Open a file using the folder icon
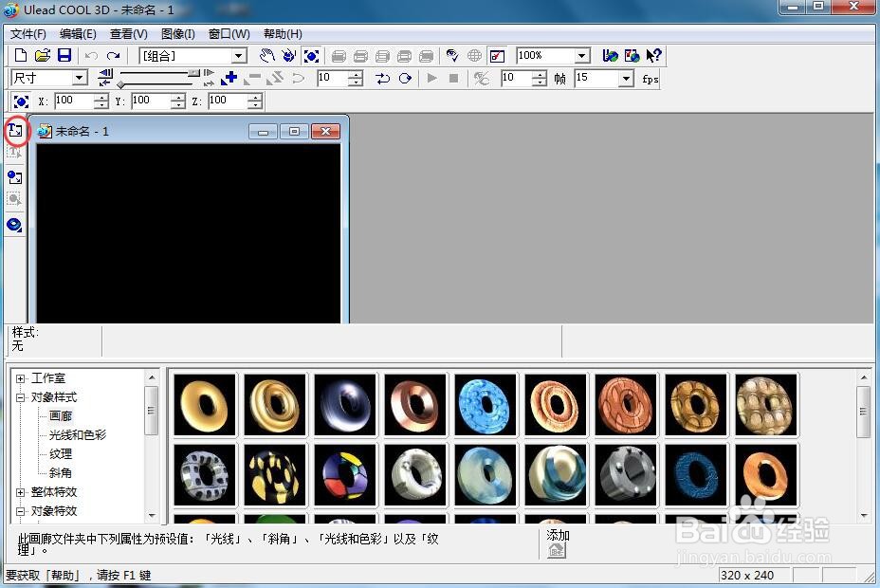 [43, 55]
